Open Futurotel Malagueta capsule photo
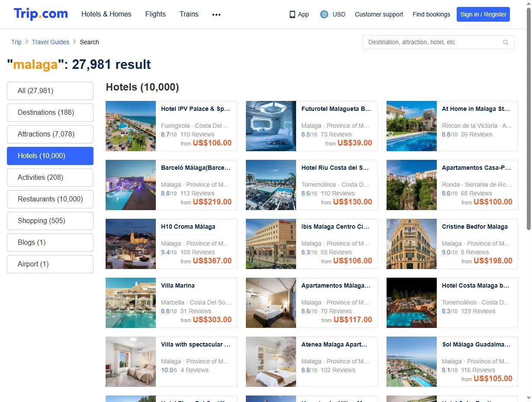The height and width of the screenshot is (402, 532). click(x=271, y=126)
